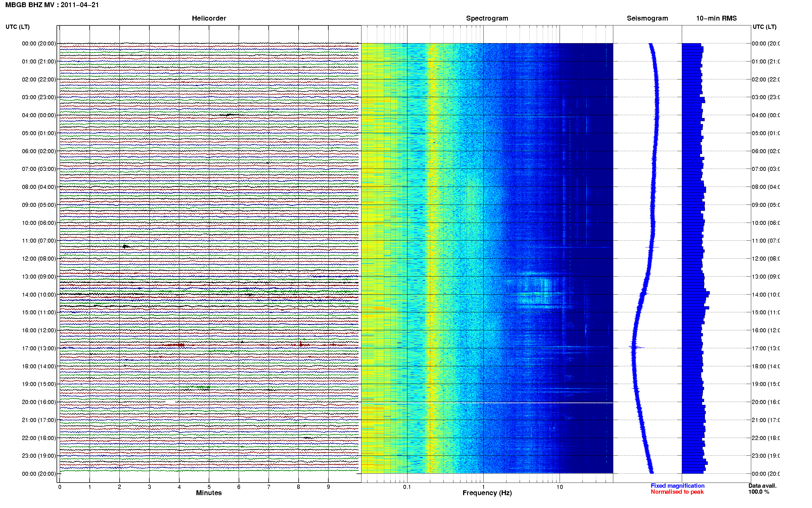Click the '00:00 (20:00)' label at bottom left
812x508 pixels.
point(39,474)
